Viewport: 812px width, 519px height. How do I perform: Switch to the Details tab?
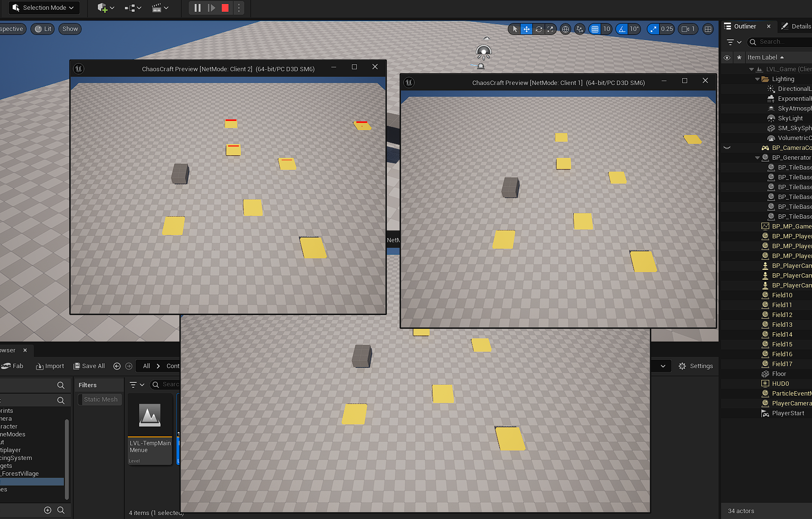tap(796, 27)
